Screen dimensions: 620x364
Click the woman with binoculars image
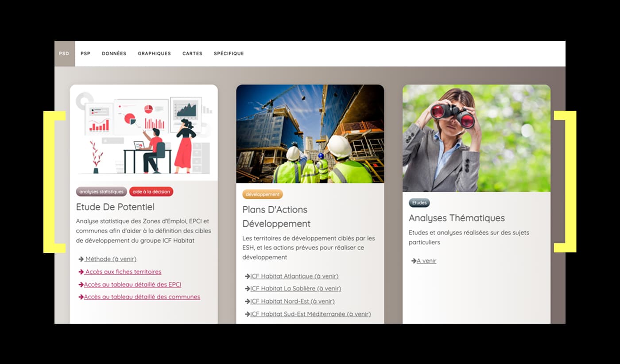476,138
